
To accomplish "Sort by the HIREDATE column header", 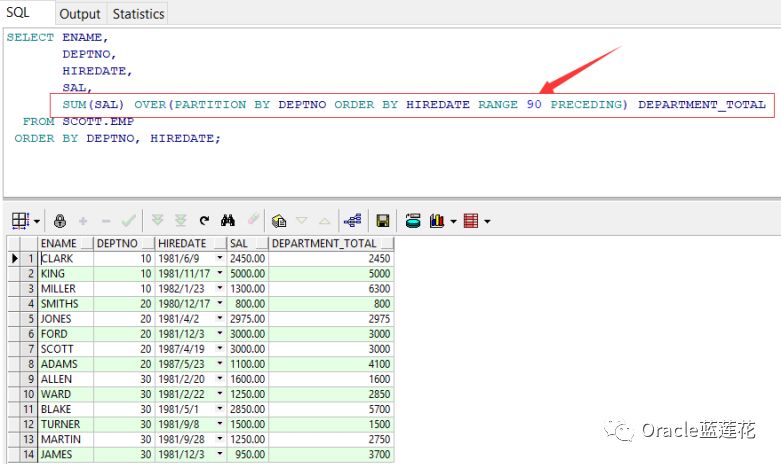I will (191, 243).
